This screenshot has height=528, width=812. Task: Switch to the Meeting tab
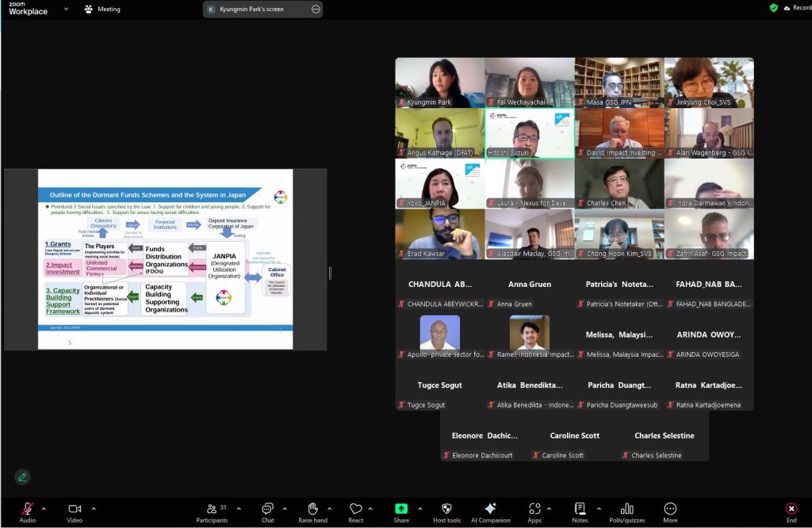click(102, 10)
